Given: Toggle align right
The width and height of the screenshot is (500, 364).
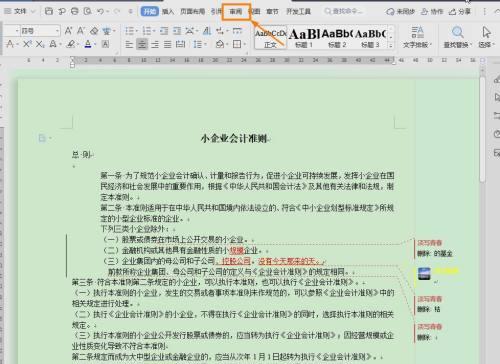Looking at the screenshot, I should [x=155, y=44].
